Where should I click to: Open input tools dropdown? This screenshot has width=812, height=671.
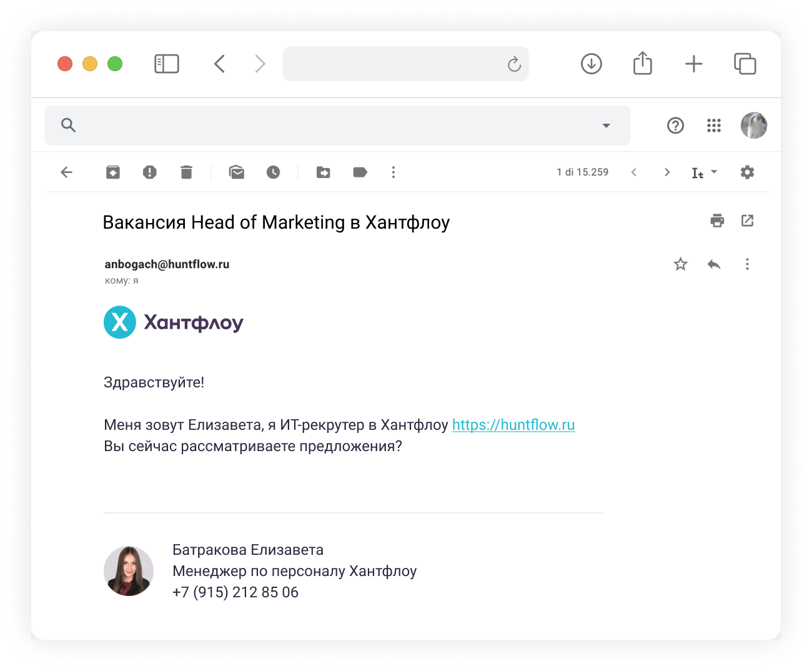point(704,172)
